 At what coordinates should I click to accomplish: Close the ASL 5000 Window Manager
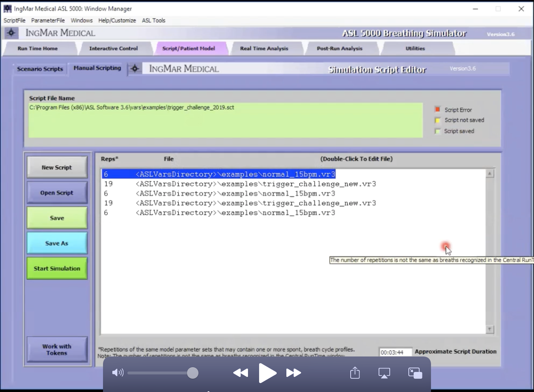coord(521,9)
